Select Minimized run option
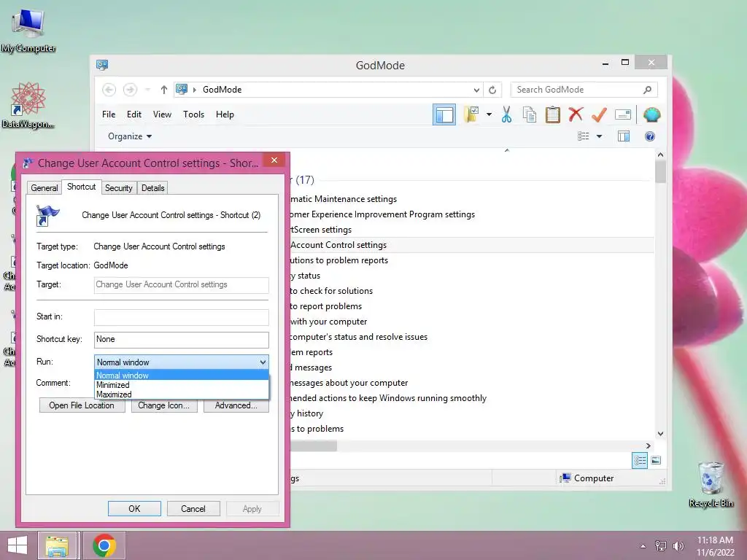The width and height of the screenshot is (747, 560). pos(182,385)
